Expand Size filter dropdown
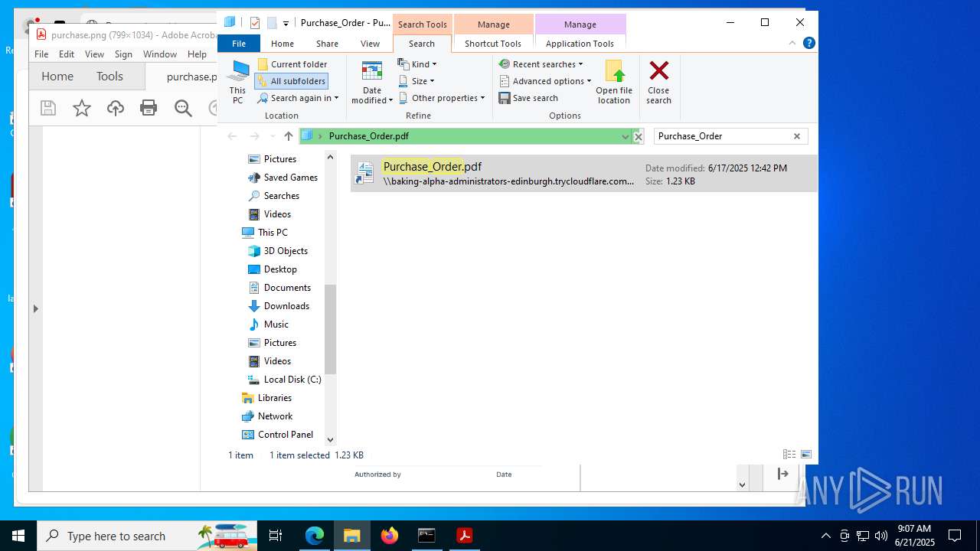980x551 pixels. [416, 81]
